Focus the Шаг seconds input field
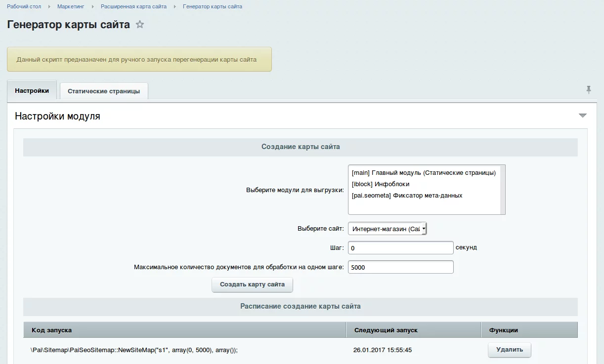Screen dimensions: 604x364 pyautogui.click(x=400, y=247)
